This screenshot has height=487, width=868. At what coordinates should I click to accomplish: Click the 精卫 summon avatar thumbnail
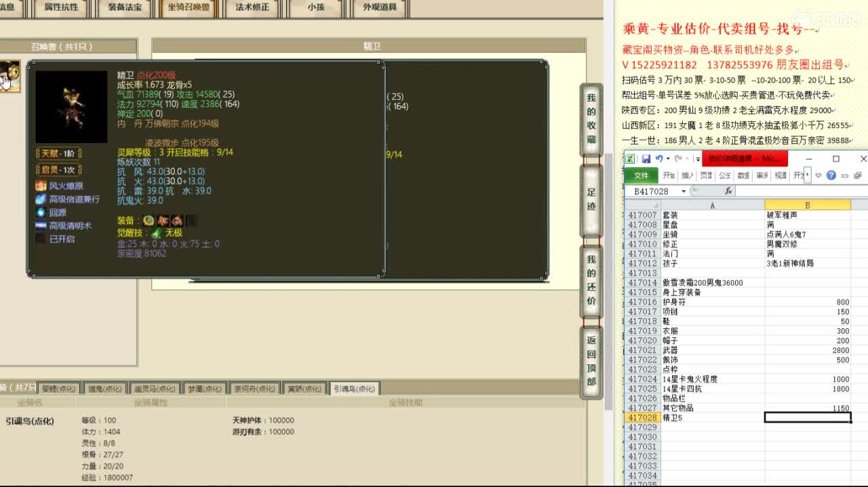tap(9, 76)
